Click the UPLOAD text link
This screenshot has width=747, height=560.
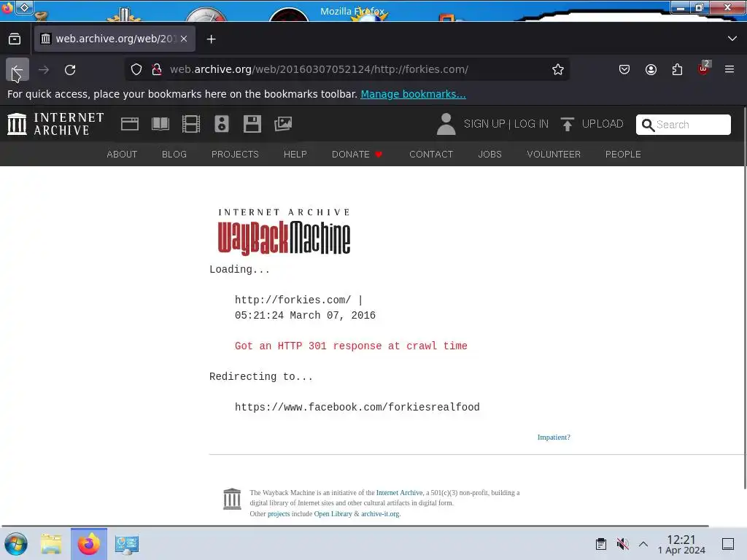[602, 124]
